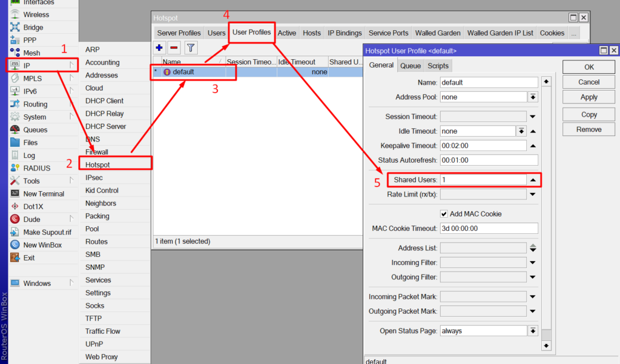This screenshot has width=620, height=364.
Task: Click the RADIUS icon in the sidebar
Action: click(x=15, y=168)
